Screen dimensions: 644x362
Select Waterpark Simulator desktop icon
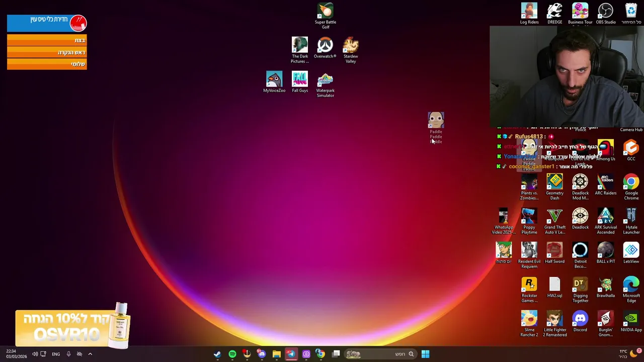pos(325,84)
